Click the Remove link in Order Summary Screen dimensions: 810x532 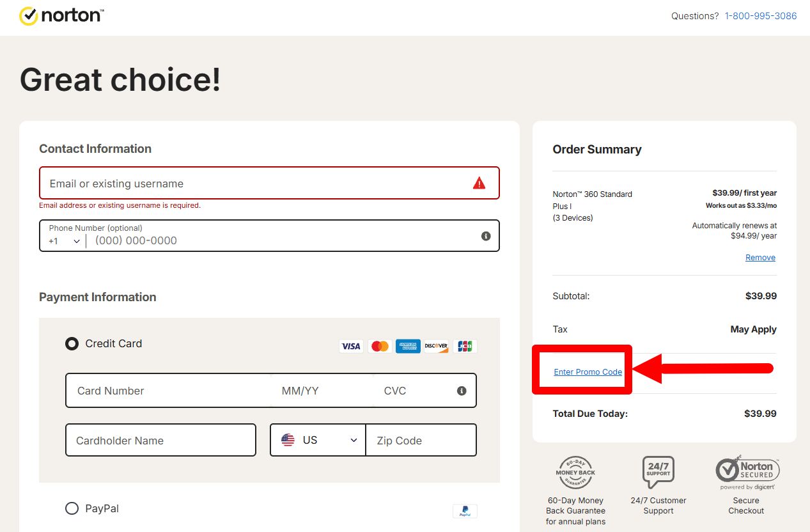[760, 258]
